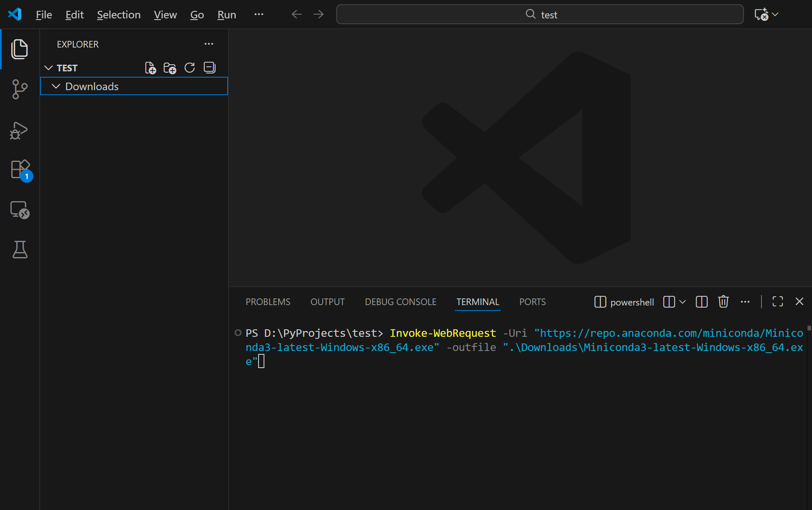812x510 pixels.
Task: Open the Testing flask view
Action: pos(20,250)
